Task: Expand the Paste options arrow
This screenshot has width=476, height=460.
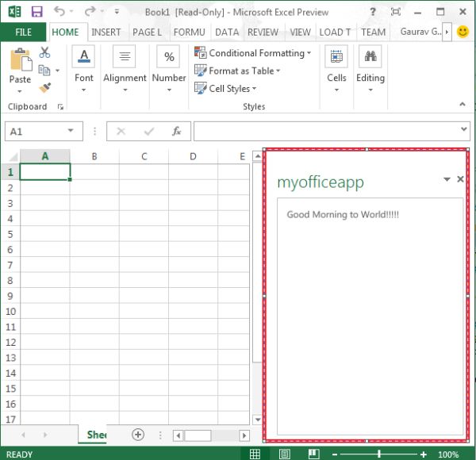Action: [20, 90]
